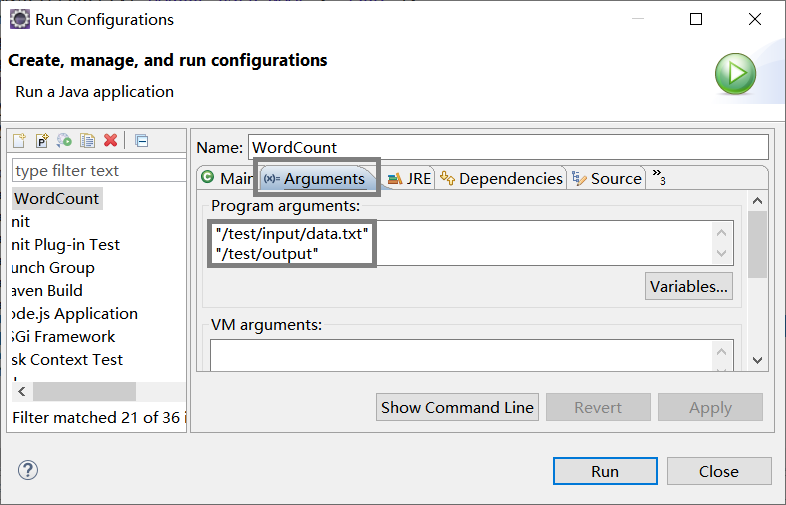The width and height of the screenshot is (786, 505).
Task: Click the Run button
Action: coord(604,471)
